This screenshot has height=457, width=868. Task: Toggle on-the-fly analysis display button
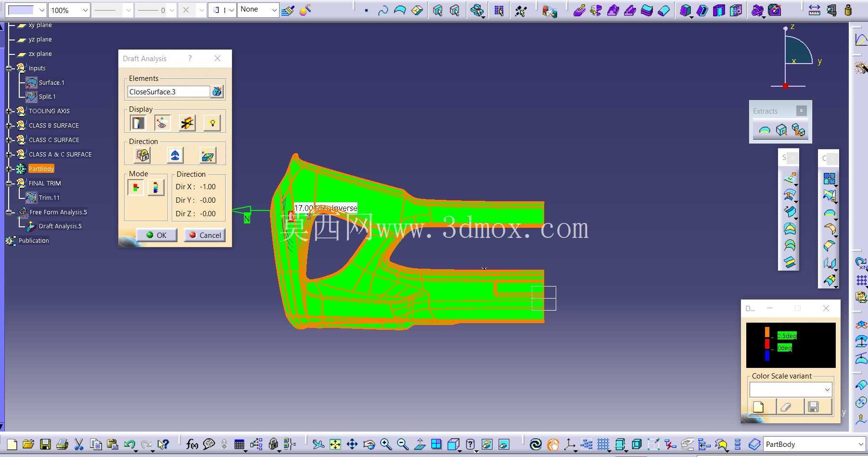[x=162, y=123]
